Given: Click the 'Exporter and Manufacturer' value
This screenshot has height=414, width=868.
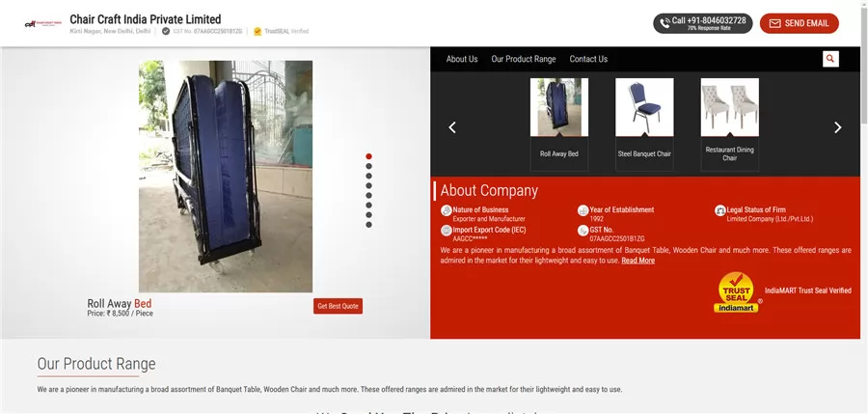Looking at the screenshot, I should click(489, 219).
